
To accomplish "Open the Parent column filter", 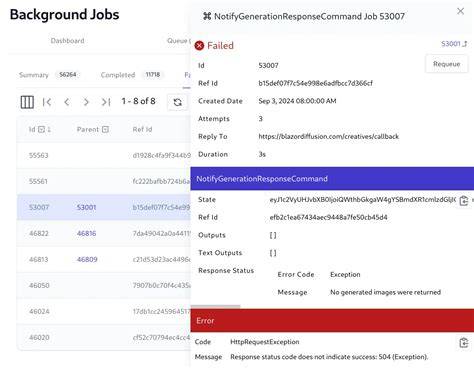I will tap(105, 129).
